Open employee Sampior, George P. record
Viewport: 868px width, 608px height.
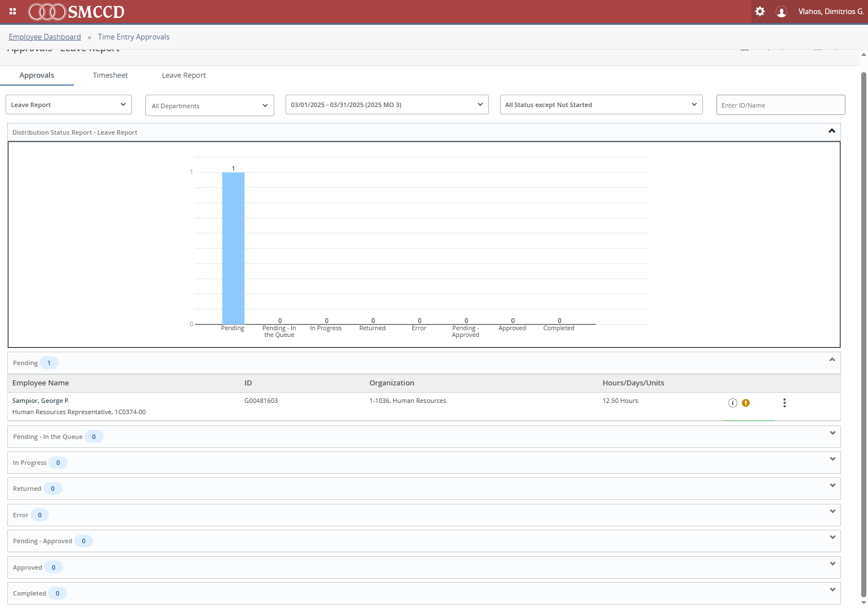pyautogui.click(x=41, y=401)
